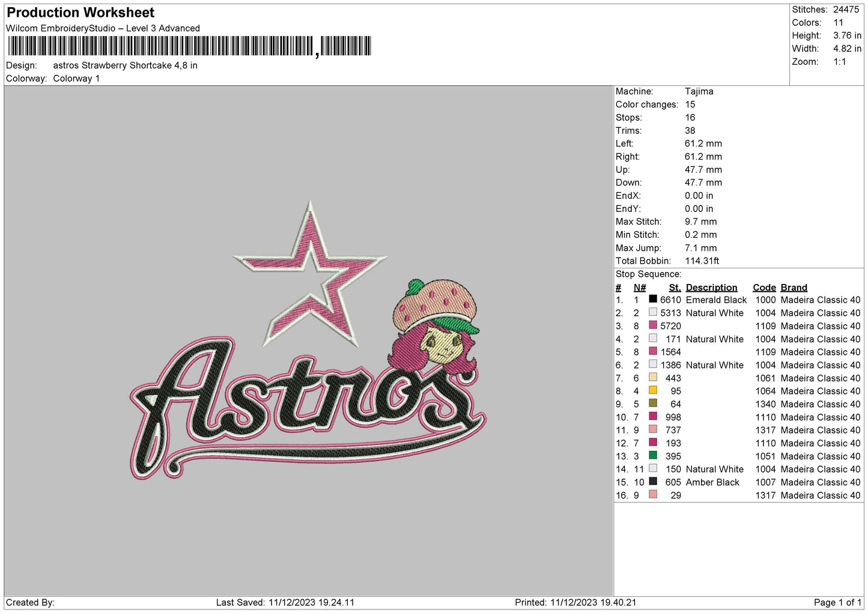Select the Max Stitch value '9.7 mm'
Image resolution: width=868 pixels, height=613 pixels.
pos(700,222)
